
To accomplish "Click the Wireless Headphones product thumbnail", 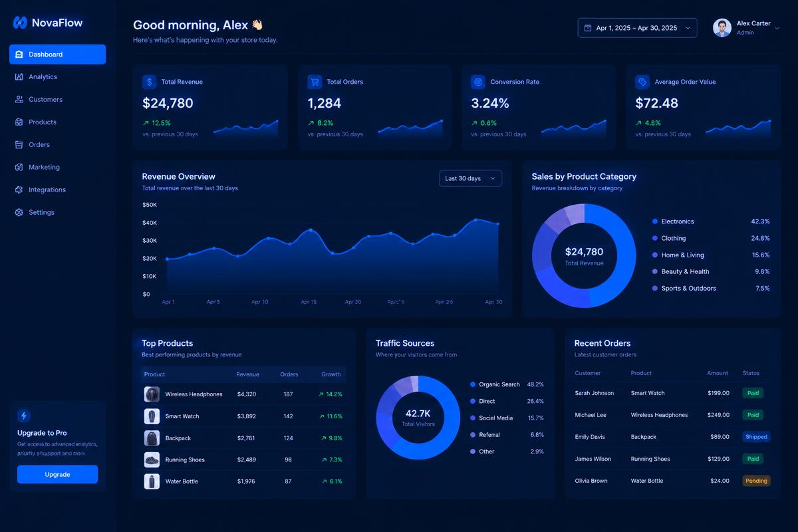I will tap(152, 394).
